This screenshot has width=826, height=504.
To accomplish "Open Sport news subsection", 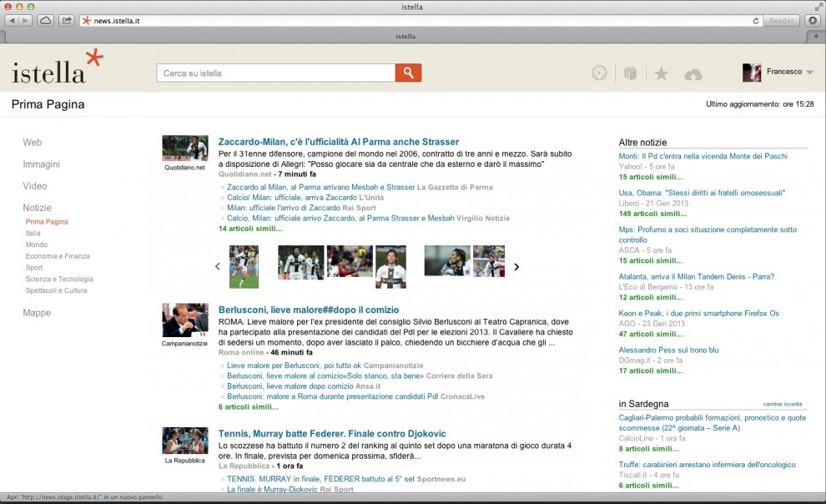I will 34,268.
